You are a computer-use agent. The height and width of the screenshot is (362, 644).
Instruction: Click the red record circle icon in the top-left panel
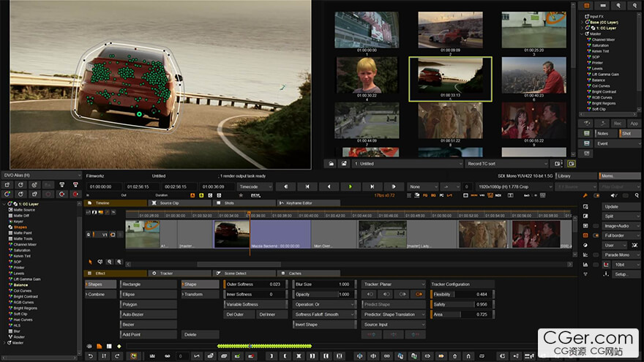click(x=75, y=194)
